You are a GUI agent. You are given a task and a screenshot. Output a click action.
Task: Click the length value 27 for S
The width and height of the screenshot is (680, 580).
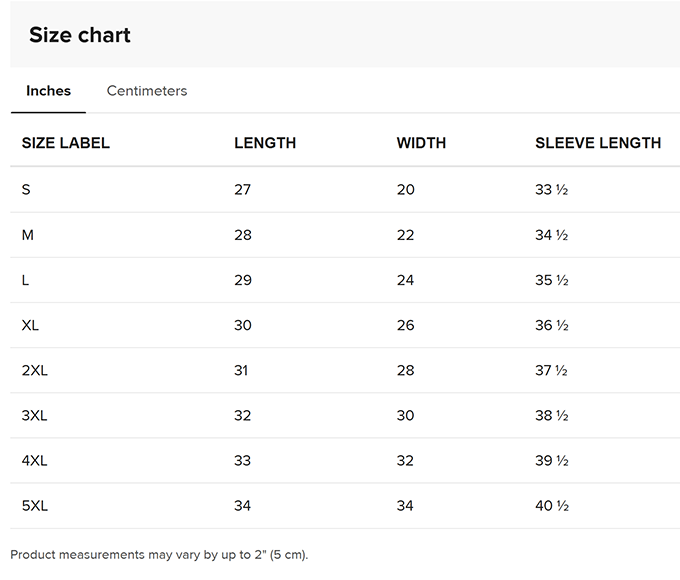[x=243, y=190]
